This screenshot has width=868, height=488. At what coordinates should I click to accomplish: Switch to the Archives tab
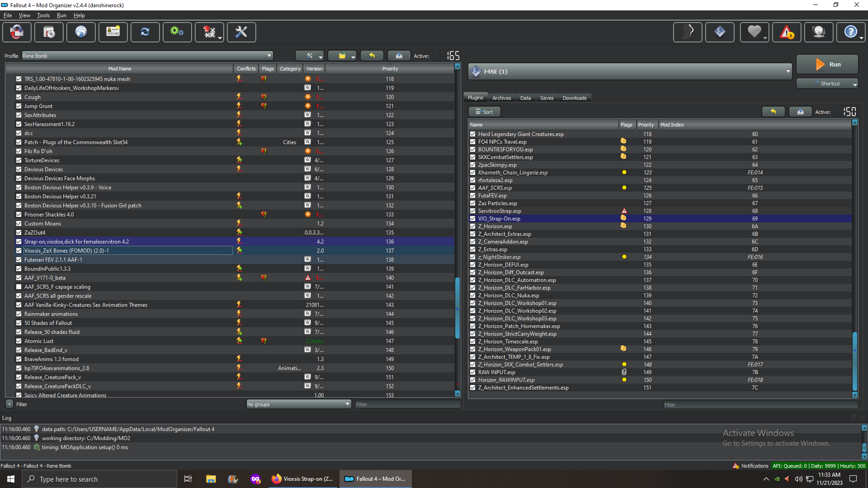pyautogui.click(x=501, y=98)
